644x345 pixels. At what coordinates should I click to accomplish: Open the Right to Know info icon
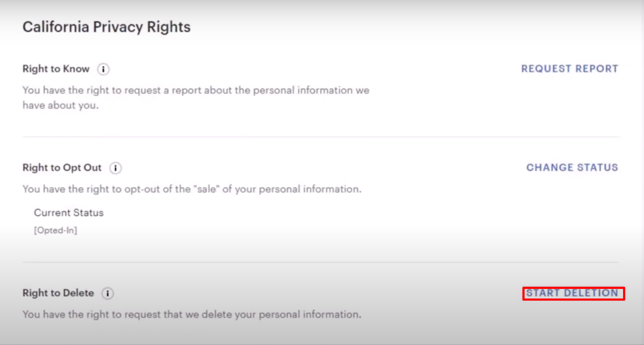(103, 69)
